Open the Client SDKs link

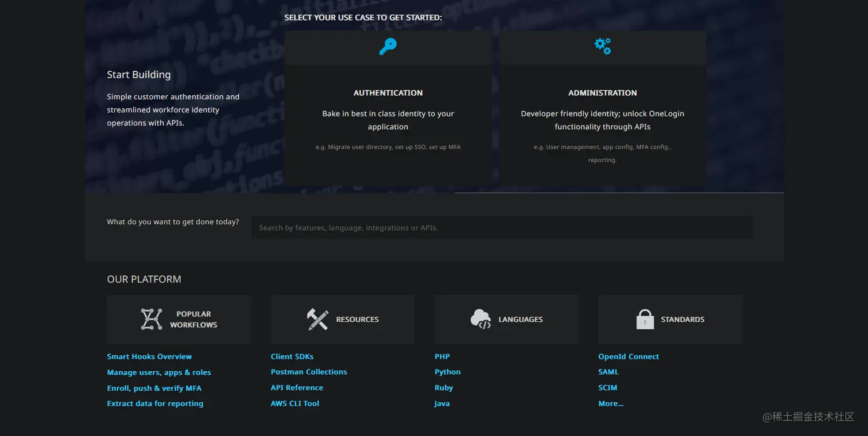tap(292, 356)
